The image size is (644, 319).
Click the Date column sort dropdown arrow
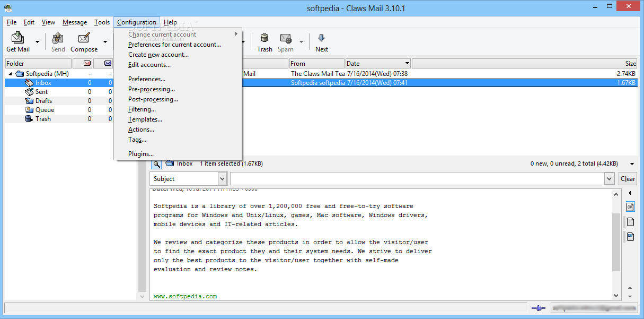click(x=407, y=64)
